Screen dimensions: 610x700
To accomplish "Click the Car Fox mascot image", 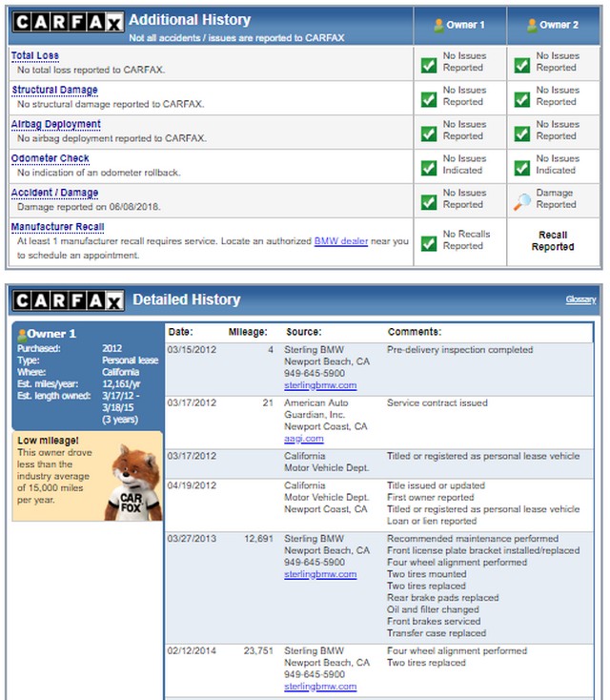I will [x=133, y=483].
